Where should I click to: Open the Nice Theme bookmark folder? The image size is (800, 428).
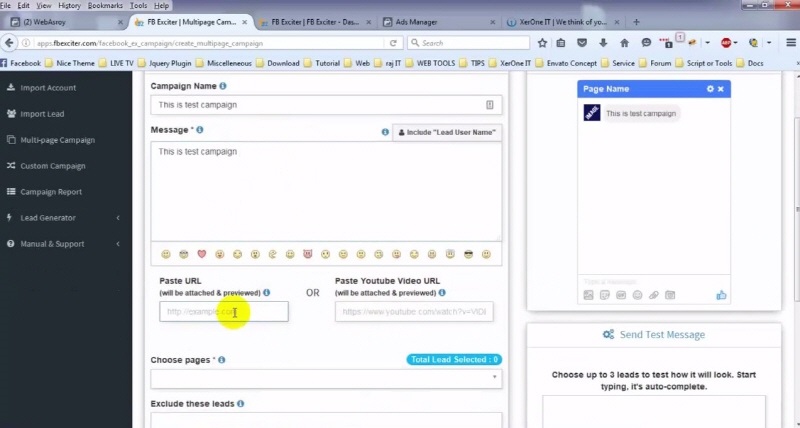pyautogui.click(x=70, y=63)
